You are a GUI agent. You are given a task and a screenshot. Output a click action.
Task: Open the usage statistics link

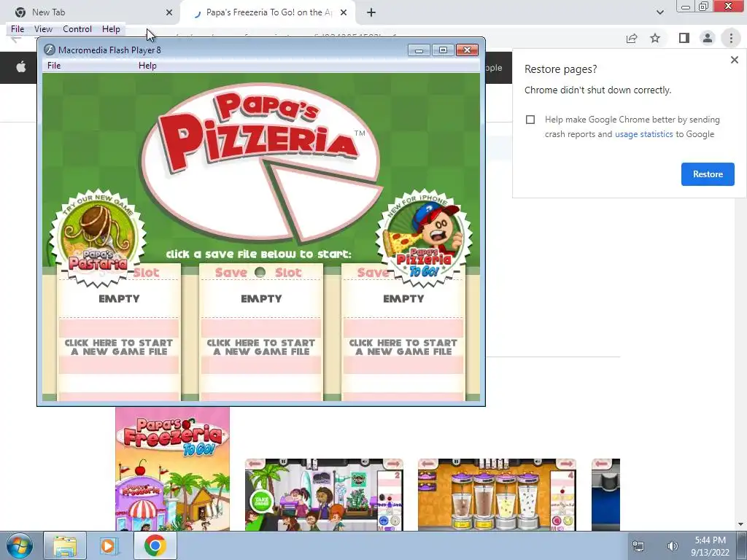[x=643, y=134]
